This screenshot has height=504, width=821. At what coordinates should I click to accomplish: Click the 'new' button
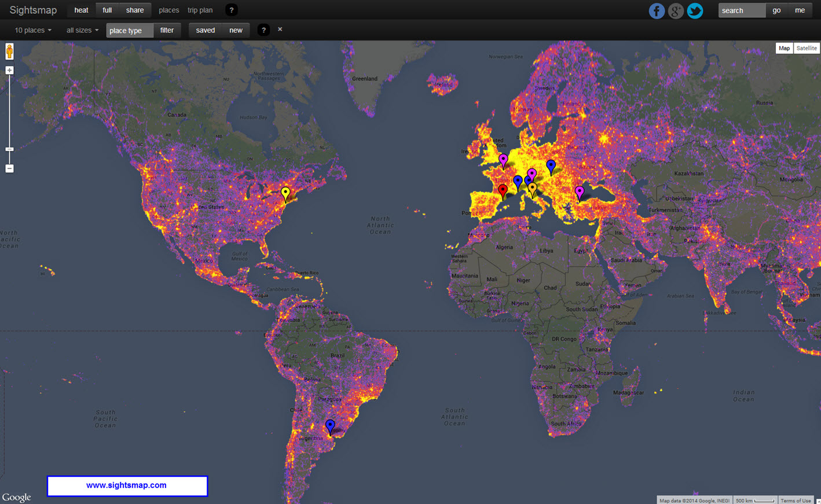tap(236, 30)
